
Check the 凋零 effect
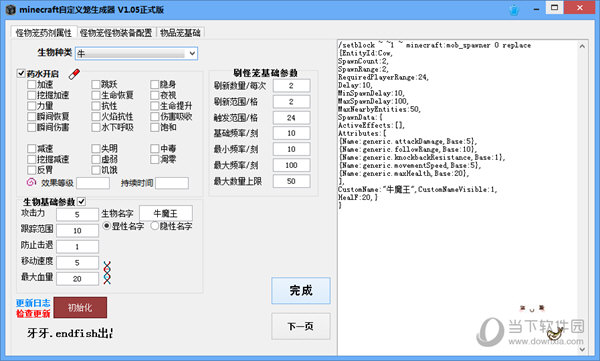(155, 159)
